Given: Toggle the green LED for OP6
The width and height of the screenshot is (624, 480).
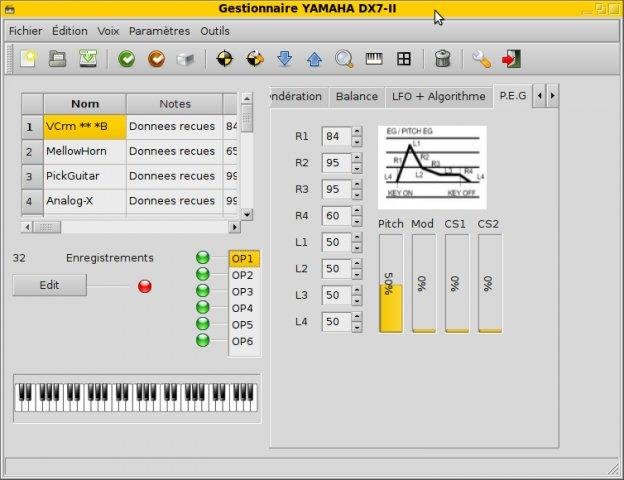Looking at the screenshot, I should 203,340.
